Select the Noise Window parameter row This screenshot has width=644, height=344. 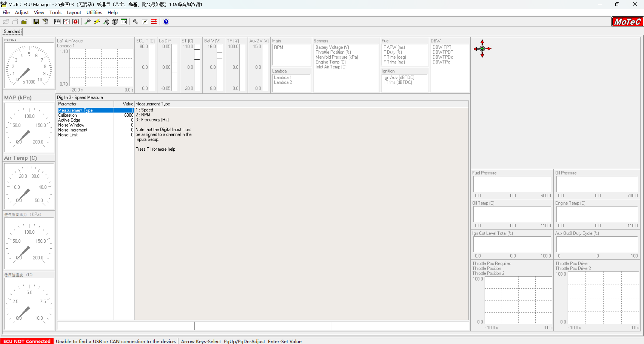[x=86, y=125]
